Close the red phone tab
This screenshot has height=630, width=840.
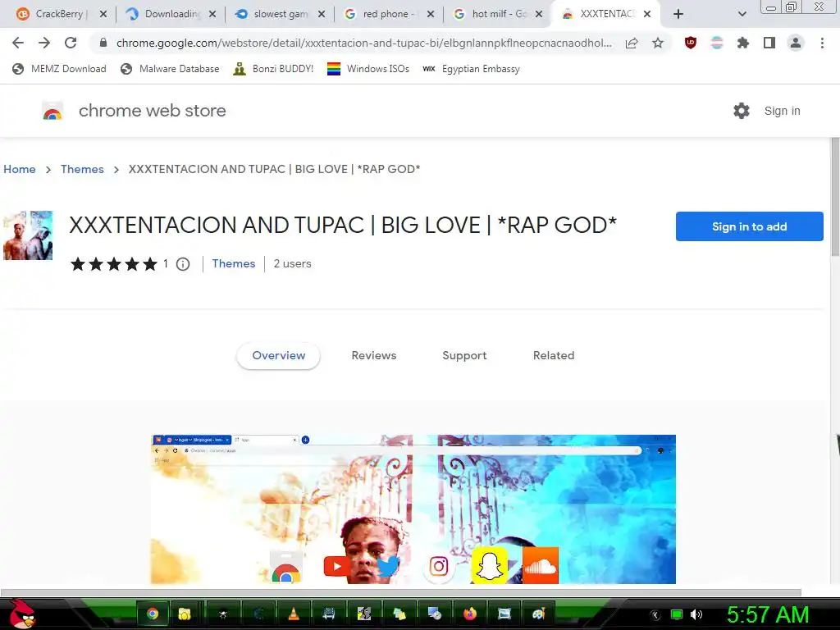(x=430, y=15)
